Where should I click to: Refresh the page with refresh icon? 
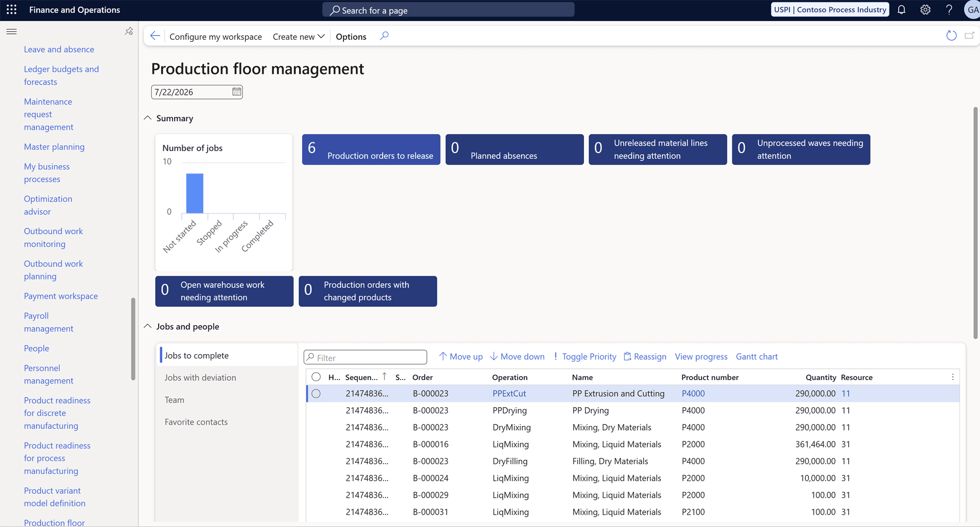[x=951, y=36]
